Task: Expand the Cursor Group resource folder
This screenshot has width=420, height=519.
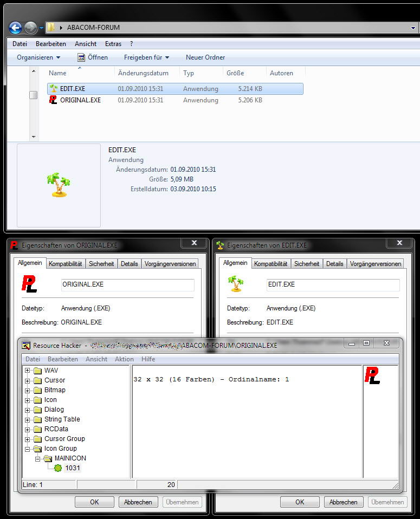Action: [28, 439]
